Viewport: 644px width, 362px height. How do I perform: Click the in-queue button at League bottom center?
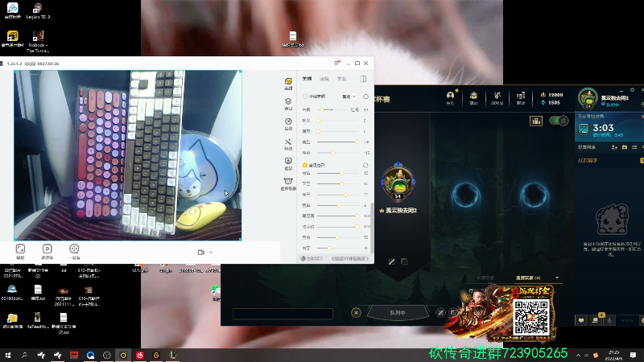(398, 313)
